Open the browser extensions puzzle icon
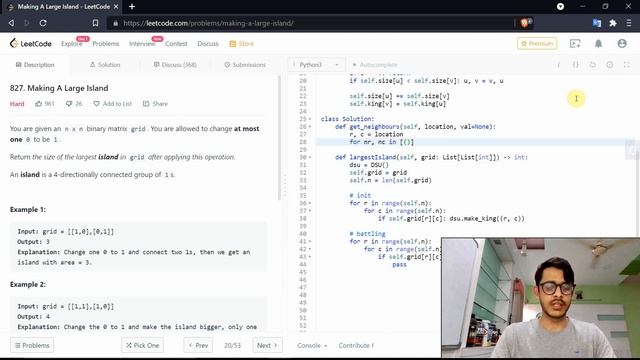 click(x=613, y=23)
